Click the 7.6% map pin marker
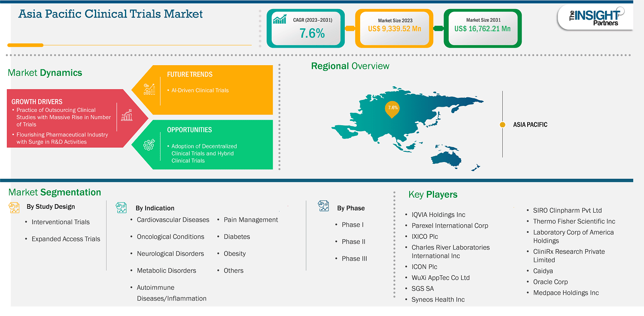Viewport: 644px width, 316px height. [392, 110]
